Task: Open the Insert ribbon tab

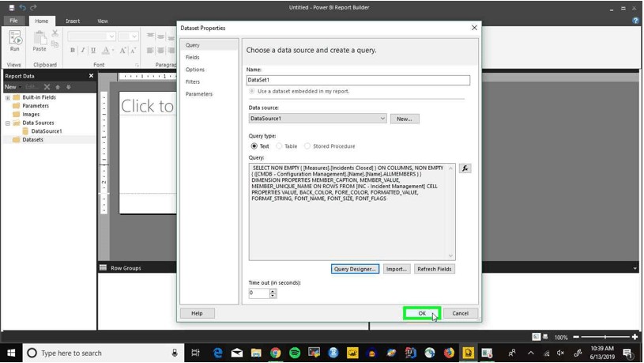Action: 73,21
